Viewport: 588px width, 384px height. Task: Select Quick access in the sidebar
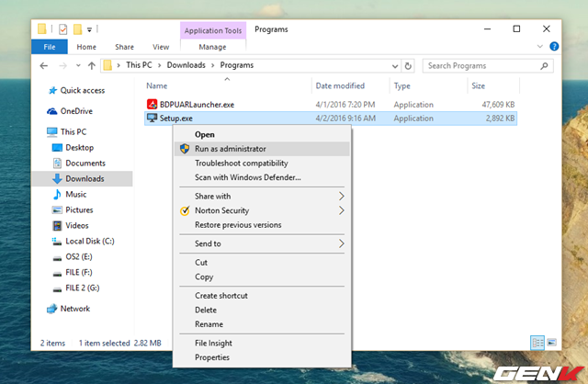coord(82,90)
